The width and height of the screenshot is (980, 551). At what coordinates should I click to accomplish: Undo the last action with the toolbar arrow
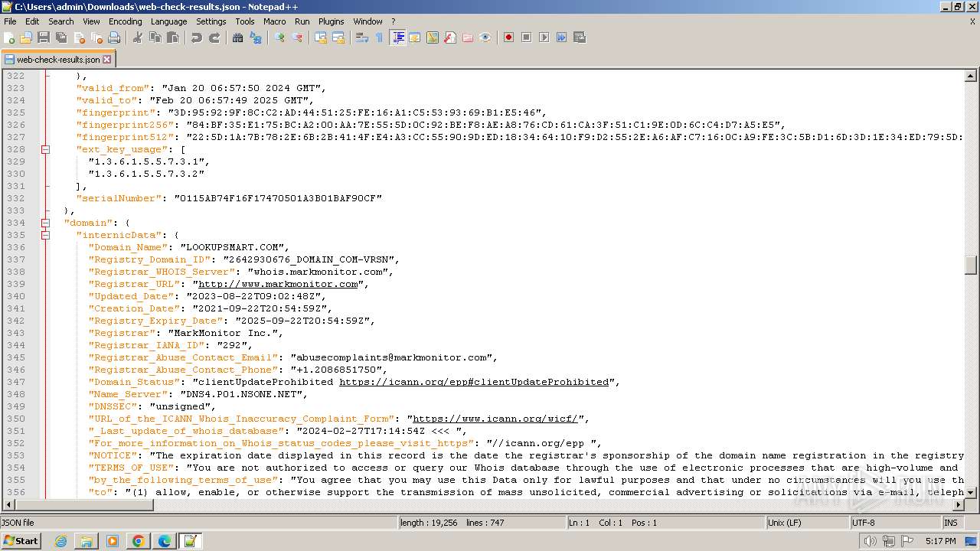(x=197, y=37)
